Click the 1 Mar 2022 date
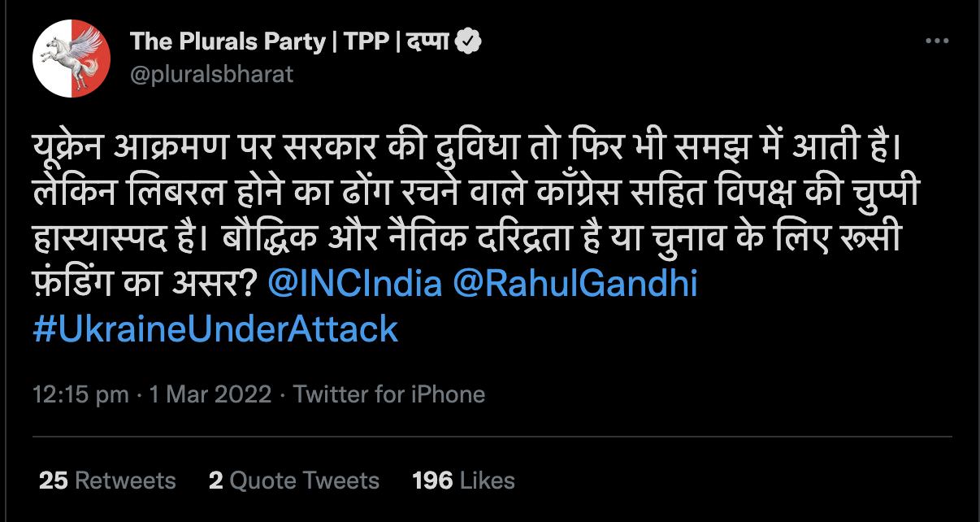The width and height of the screenshot is (980, 522). [x=210, y=395]
